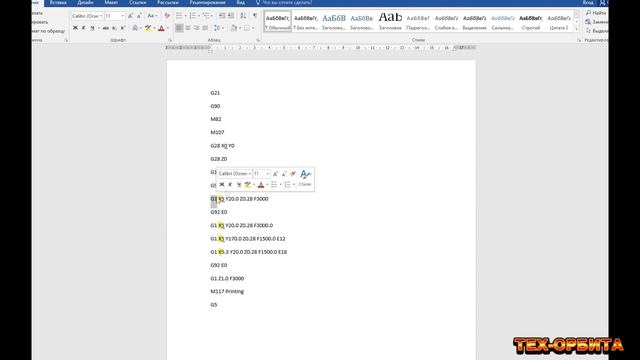The image size is (640, 360).
Task: Click the Заменить (Replace) button
Action: pyautogui.click(x=597, y=22)
